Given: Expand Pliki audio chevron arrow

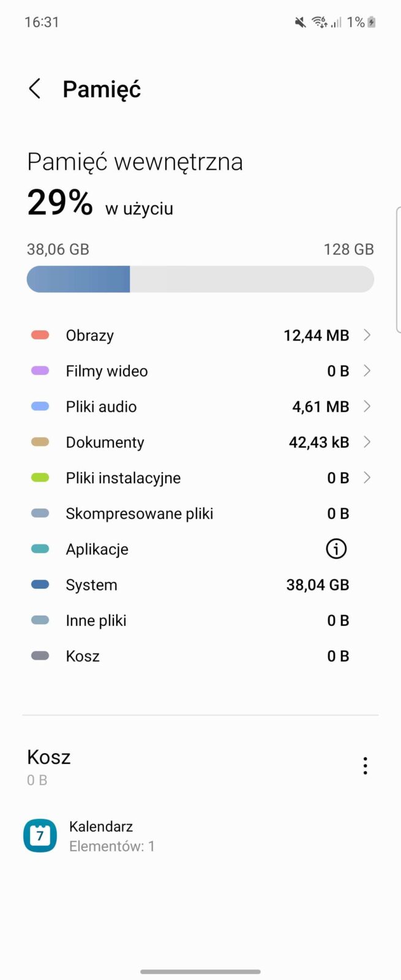Looking at the screenshot, I should [367, 406].
